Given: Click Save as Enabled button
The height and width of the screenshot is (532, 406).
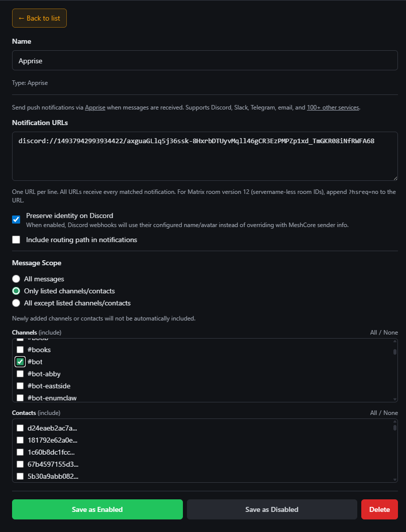Looking at the screenshot, I should pos(97,509).
